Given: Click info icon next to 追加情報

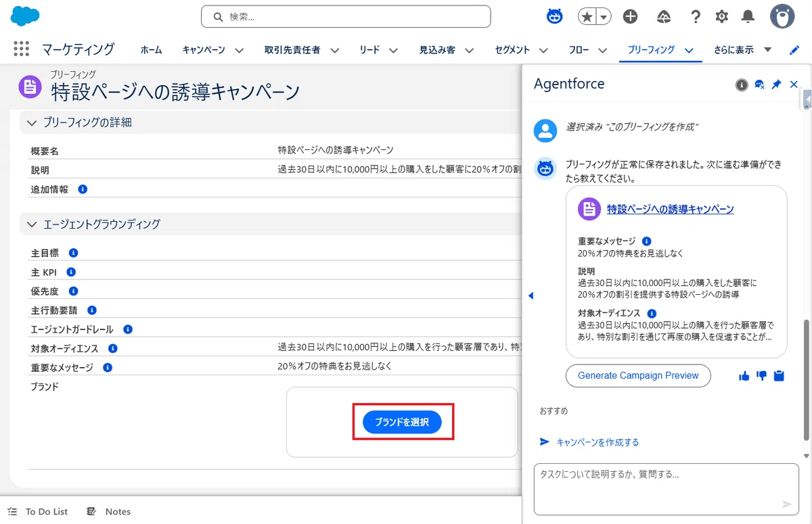Looking at the screenshot, I should pos(83,189).
